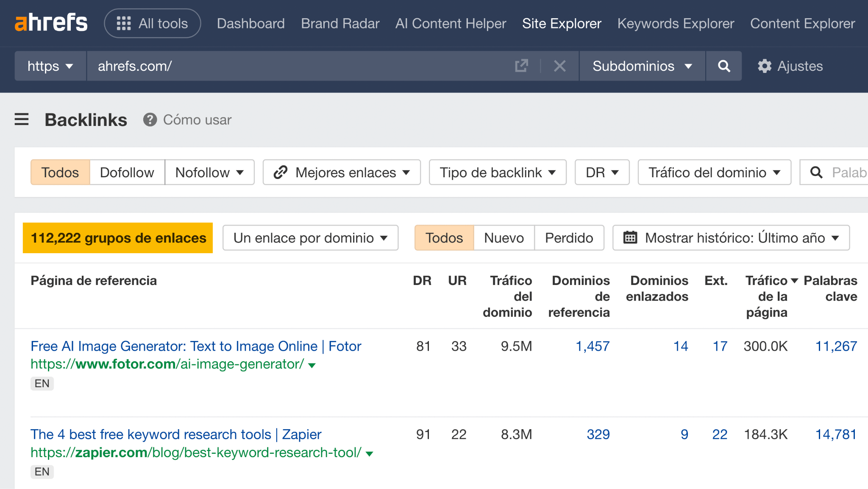The height and width of the screenshot is (489, 868).
Task: Click the Cómo usar help icon
Action: [150, 120]
